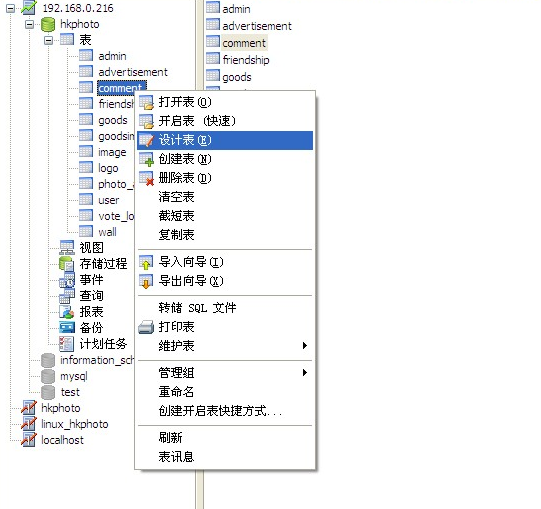Select the linux_hkphoto connection
Viewport: 541px width, 509px height.
point(75,424)
